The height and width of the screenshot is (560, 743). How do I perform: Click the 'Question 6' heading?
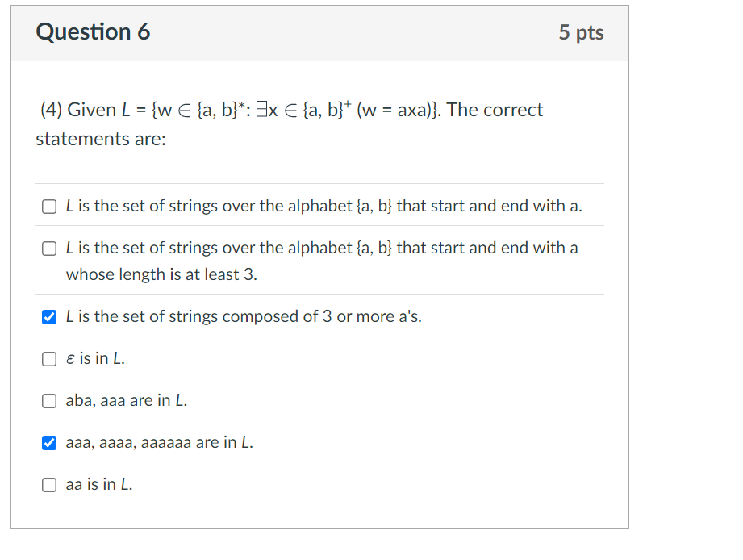pos(93,32)
